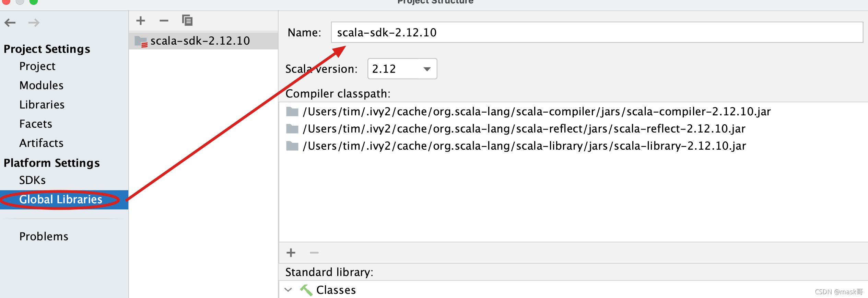The width and height of the screenshot is (868, 298).
Task: Select Modules in Project Settings
Action: pos(41,85)
